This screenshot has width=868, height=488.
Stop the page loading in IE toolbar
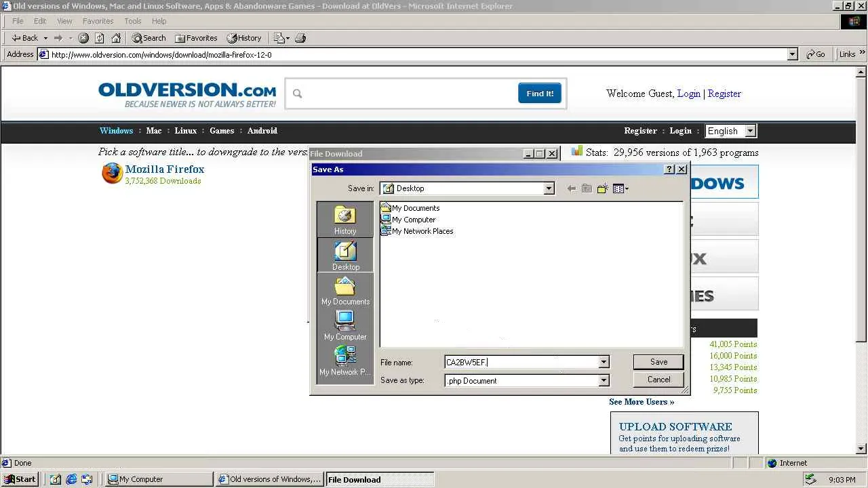tap(83, 38)
